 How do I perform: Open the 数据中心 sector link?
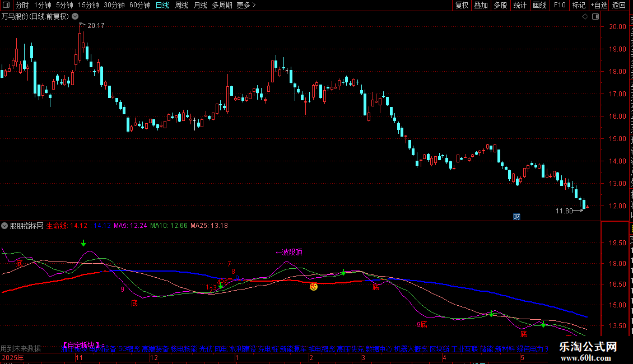click(379, 349)
